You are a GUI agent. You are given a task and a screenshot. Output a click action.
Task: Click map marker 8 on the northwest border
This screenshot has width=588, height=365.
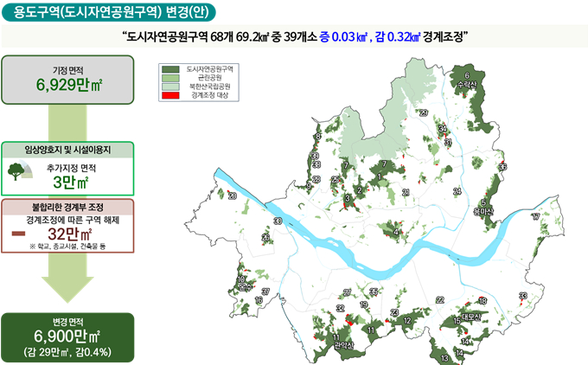click(318, 137)
